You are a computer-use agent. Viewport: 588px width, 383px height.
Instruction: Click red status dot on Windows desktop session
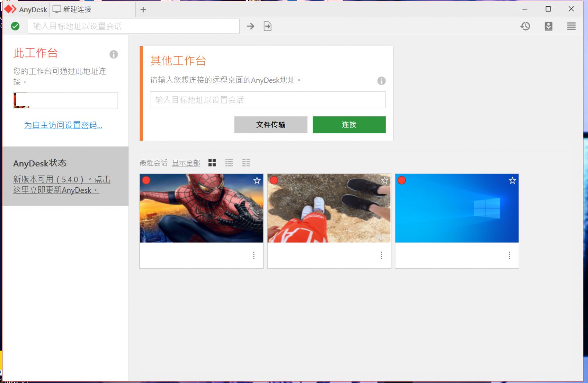(x=402, y=180)
